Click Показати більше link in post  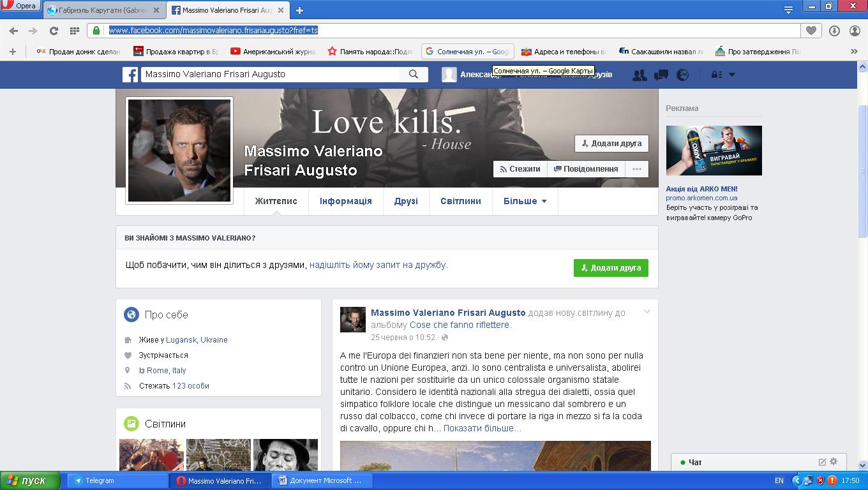pyautogui.click(x=482, y=428)
